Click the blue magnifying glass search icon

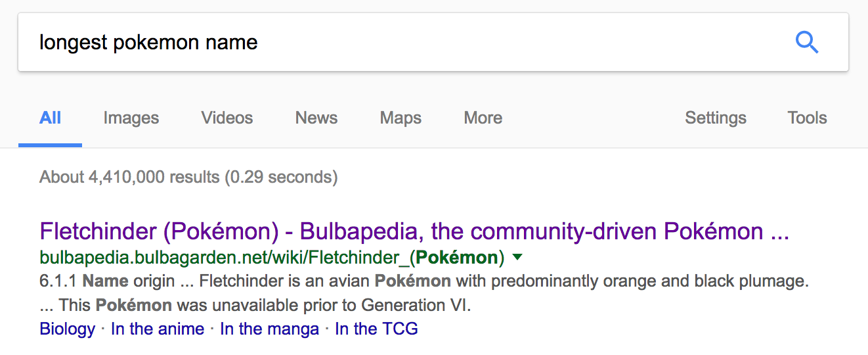(806, 43)
